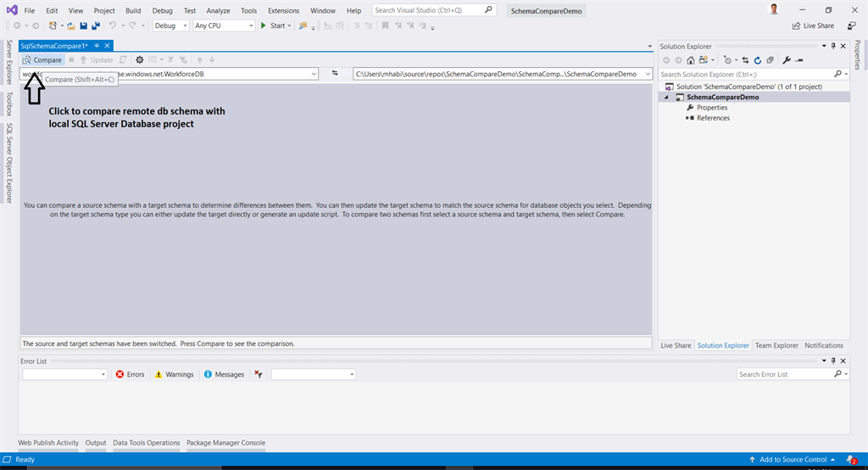This screenshot has height=470, width=868.
Task: Click Properties wrench icon in Solution Explorer toolbar
Action: point(787,60)
